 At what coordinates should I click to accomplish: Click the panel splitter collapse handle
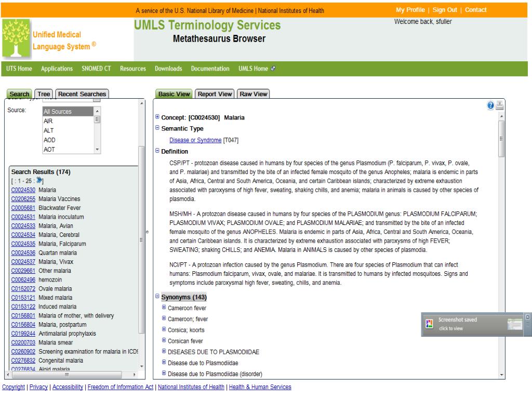[147, 232]
